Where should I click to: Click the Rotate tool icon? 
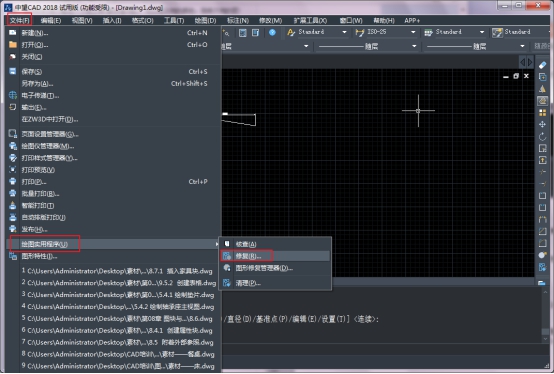point(542,136)
